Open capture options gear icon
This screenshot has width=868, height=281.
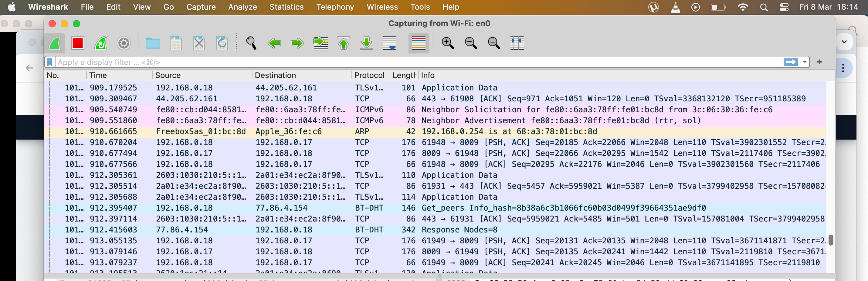[124, 43]
